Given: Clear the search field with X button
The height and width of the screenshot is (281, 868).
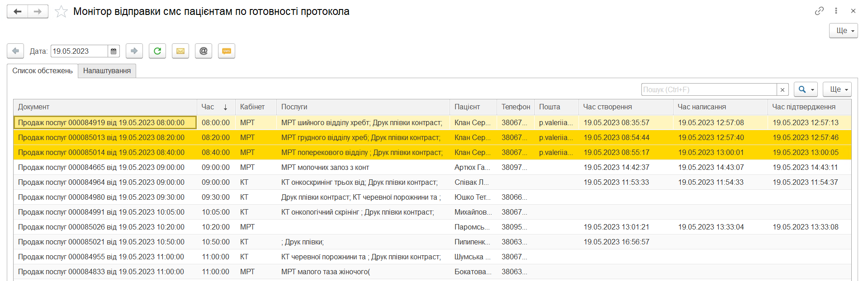Looking at the screenshot, I should pyautogui.click(x=783, y=90).
